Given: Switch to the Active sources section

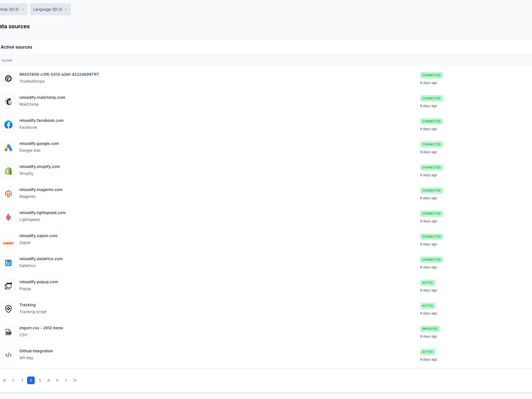Looking at the screenshot, I should [x=16, y=47].
